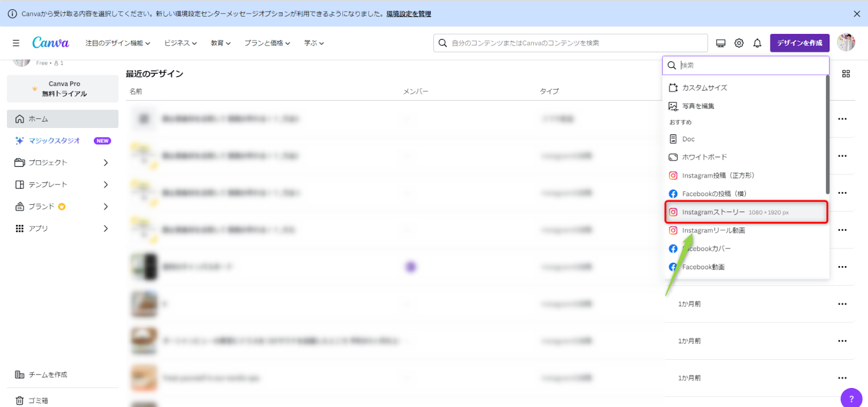Focus the main Canva content search field

point(575,43)
